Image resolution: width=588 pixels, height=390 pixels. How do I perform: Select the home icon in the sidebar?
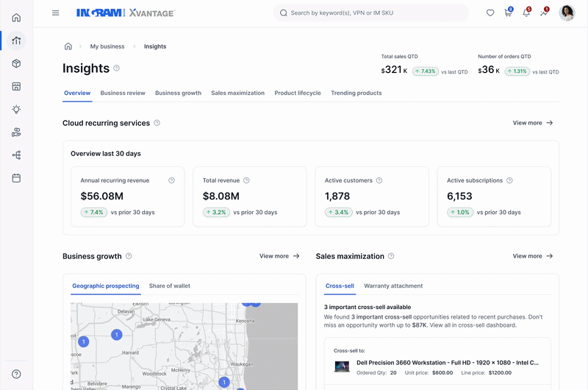point(16,18)
